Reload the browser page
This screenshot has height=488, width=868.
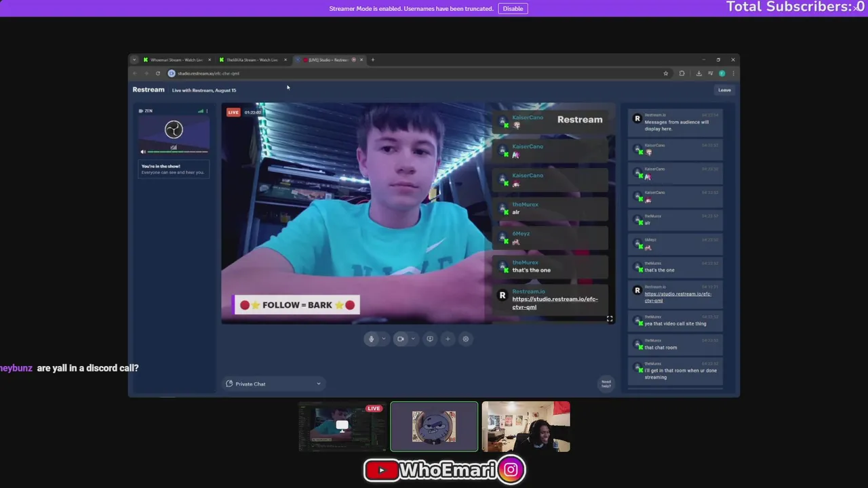tap(157, 73)
